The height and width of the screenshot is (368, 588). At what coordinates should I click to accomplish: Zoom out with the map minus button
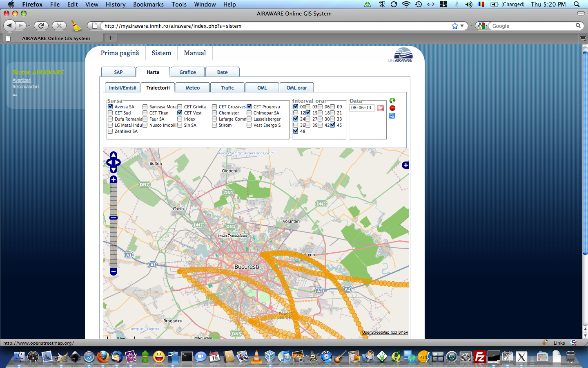114,272
